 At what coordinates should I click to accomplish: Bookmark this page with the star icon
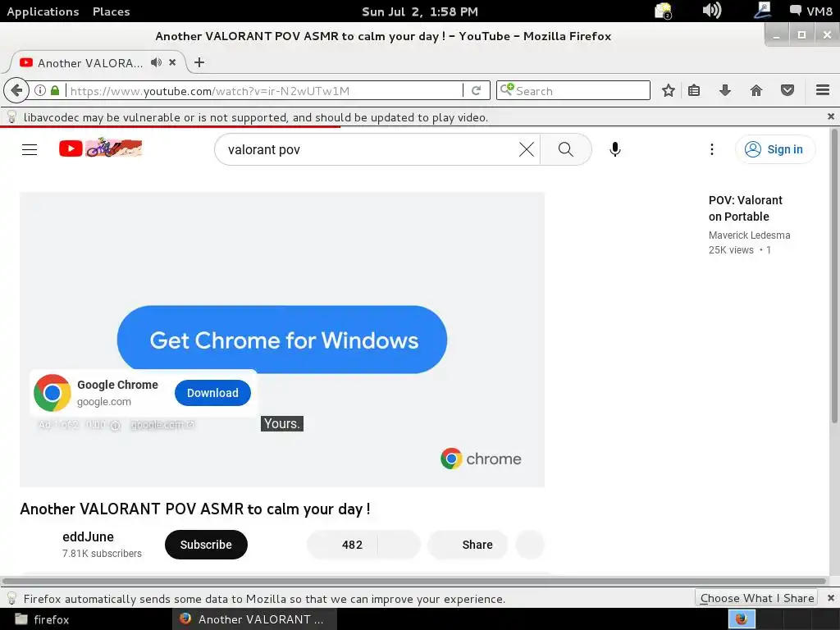(668, 90)
